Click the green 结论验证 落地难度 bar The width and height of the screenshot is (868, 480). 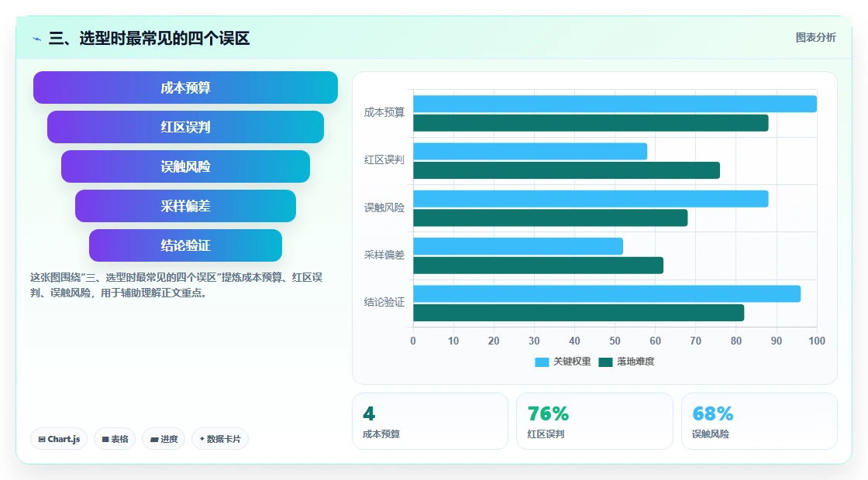pos(578,313)
